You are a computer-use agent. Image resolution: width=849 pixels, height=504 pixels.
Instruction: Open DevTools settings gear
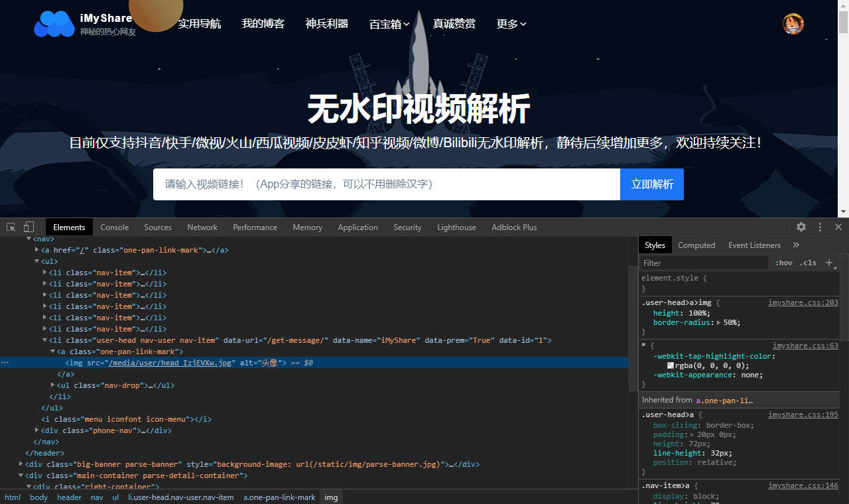[801, 227]
